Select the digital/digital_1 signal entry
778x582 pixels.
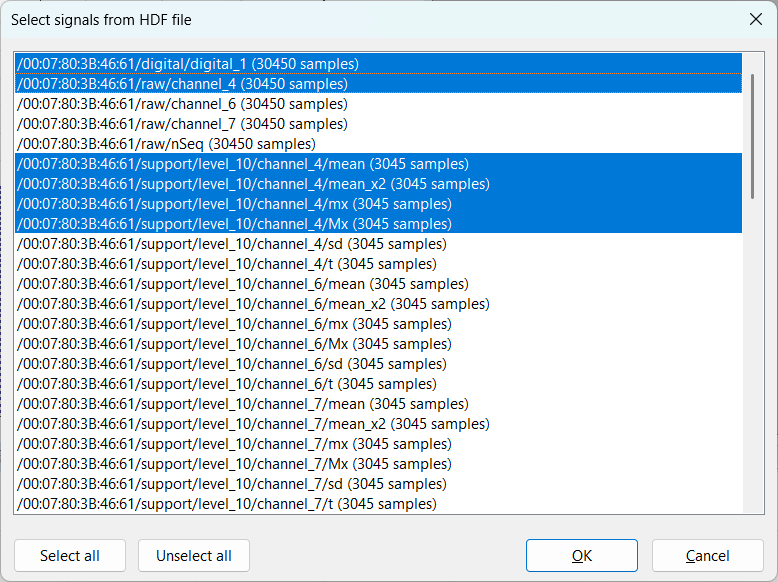[x=187, y=64]
